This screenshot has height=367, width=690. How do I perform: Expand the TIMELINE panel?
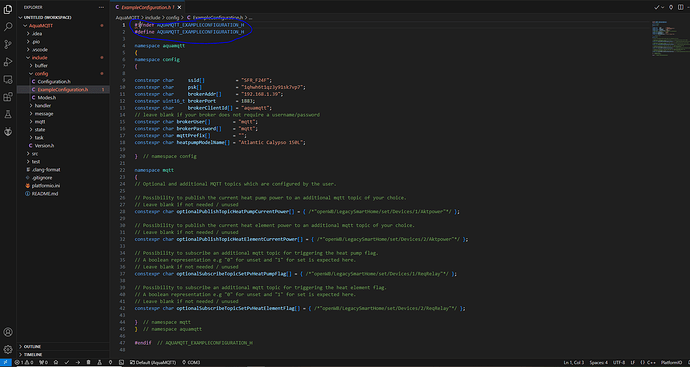coord(63,354)
